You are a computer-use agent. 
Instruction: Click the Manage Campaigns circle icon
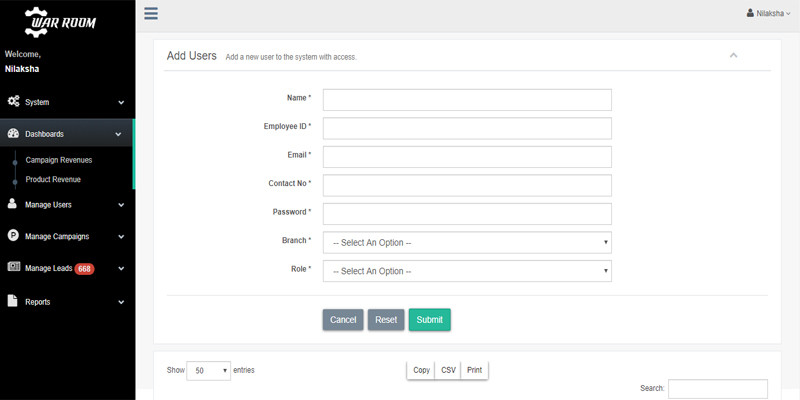click(13, 235)
